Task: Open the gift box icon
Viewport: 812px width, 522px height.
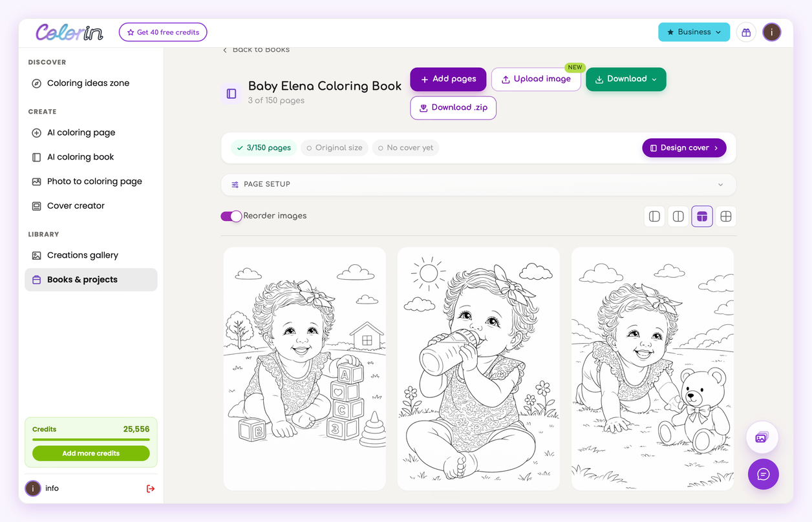Action: click(x=746, y=32)
